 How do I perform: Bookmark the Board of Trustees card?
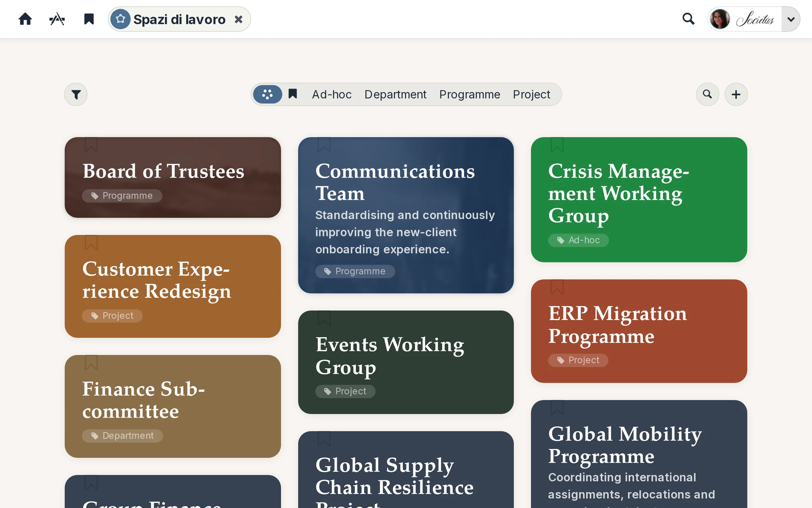[x=91, y=144]
